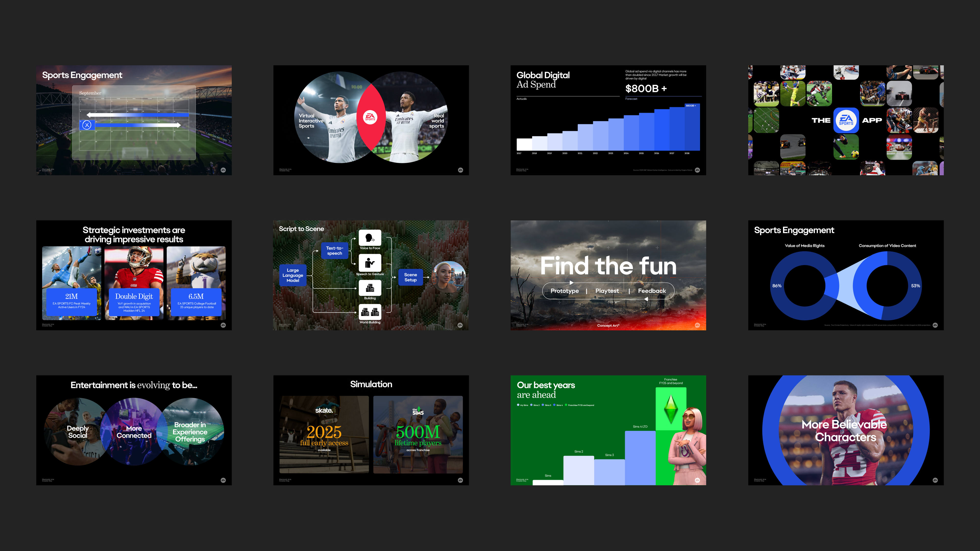Open the Simulation slide
The image size is (980, 551).
tap(371, 430)
